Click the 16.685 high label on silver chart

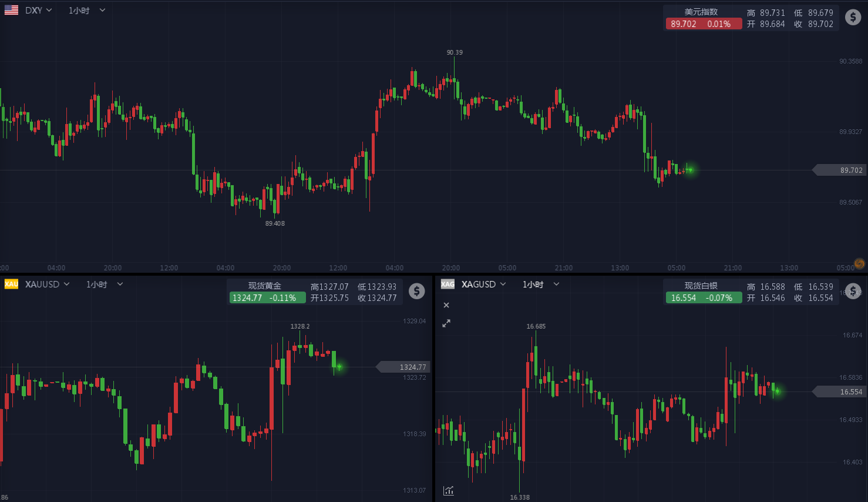(536, 326)
